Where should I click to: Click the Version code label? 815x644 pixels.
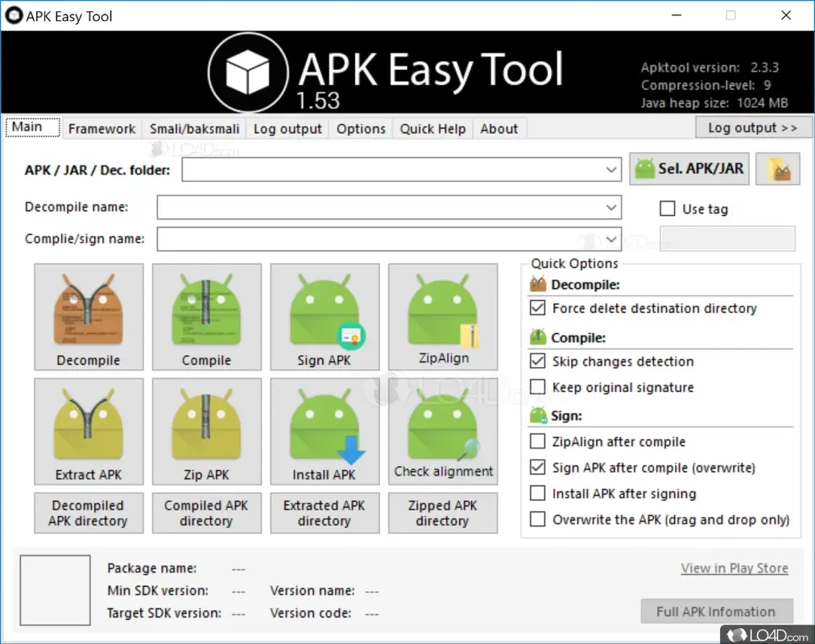pyautogui.click(x=310, y=613)
